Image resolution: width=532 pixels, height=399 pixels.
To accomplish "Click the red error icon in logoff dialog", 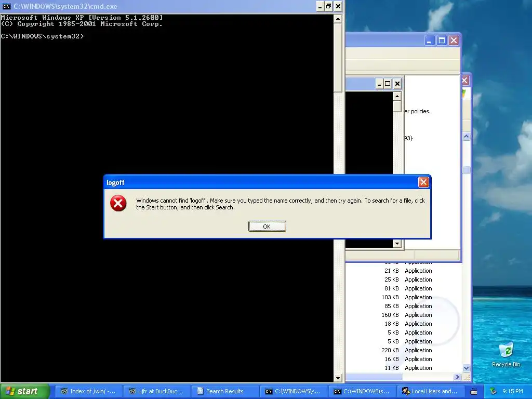I will point(118,203).
